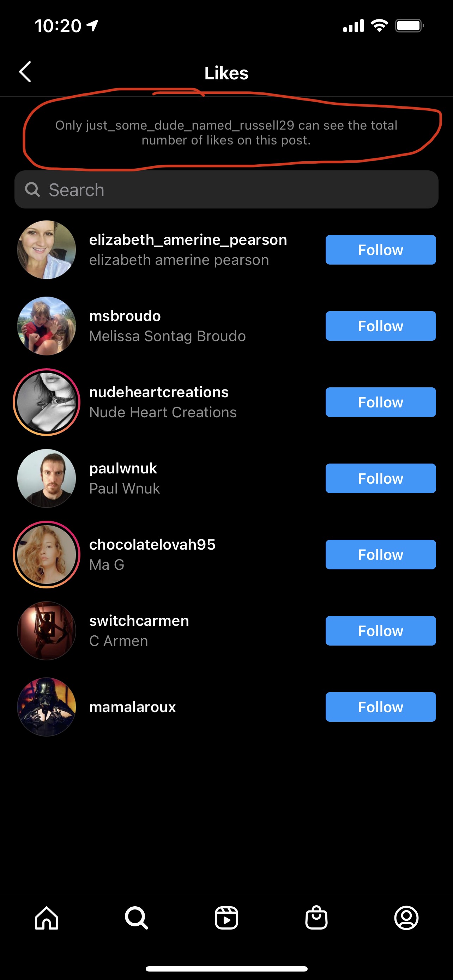453x980 pixels.
Task: Open the Home tab icon
Action: coord(47,918)
